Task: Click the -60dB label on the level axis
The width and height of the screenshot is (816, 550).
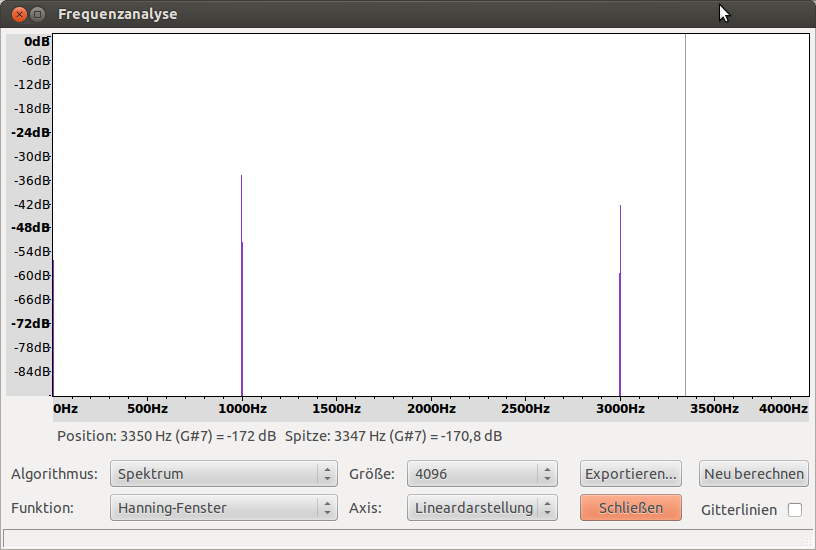Action: (32, 275)
